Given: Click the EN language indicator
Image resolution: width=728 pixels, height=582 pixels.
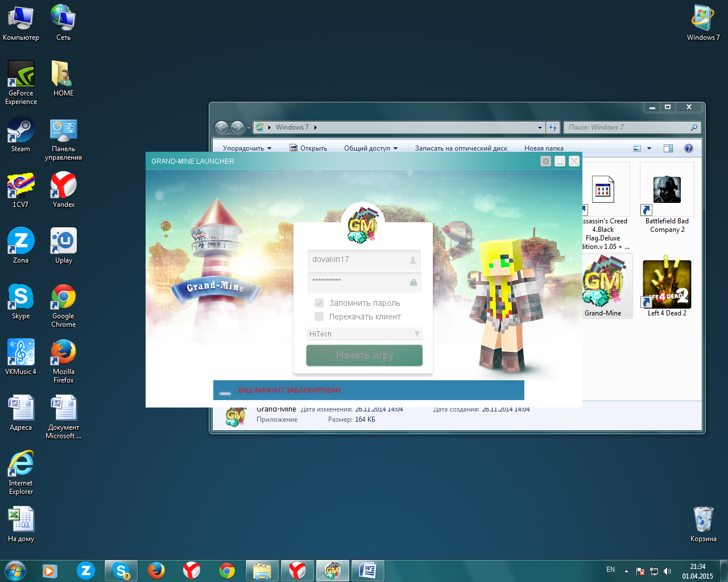Looking at the screenshot, I should 610,569.
